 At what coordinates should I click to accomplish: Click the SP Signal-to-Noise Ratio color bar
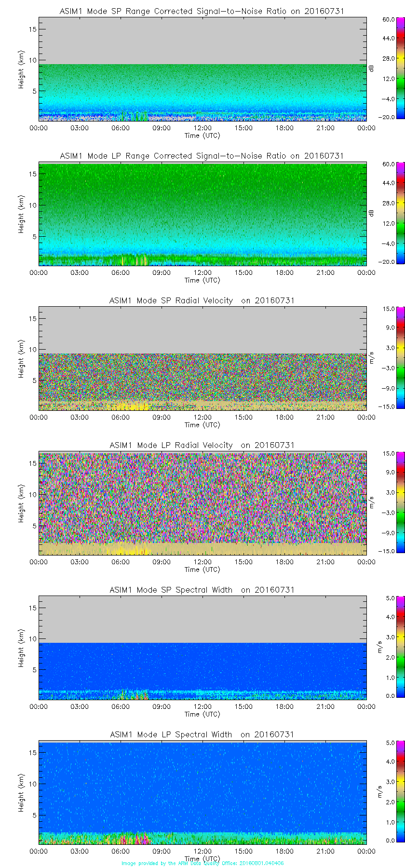coord(388,68)
